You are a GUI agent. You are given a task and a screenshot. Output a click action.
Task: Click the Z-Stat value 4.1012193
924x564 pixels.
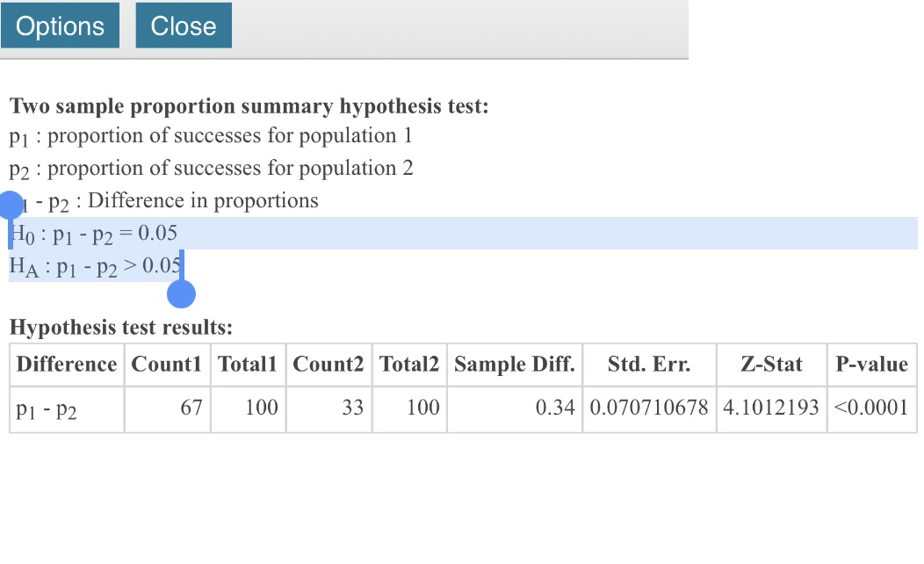point(770,409)
